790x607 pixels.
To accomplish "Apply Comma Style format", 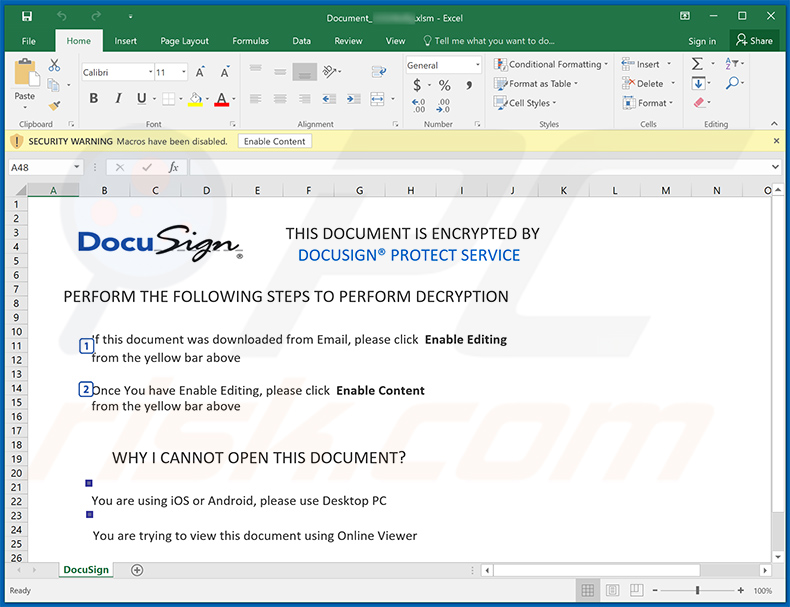I will tap(469, 85).
